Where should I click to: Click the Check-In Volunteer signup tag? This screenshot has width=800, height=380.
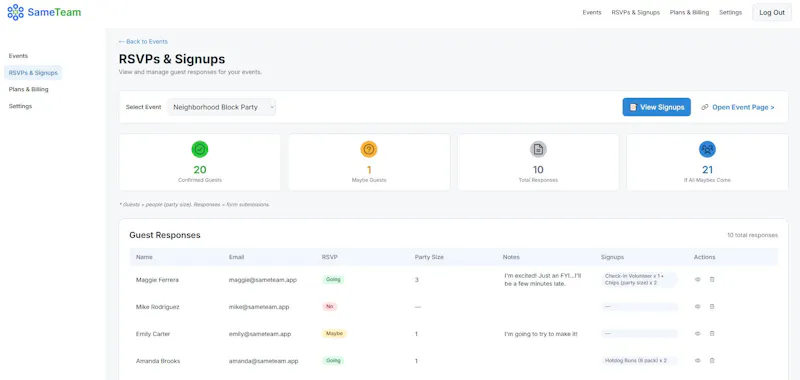click(x=639, y=280)
